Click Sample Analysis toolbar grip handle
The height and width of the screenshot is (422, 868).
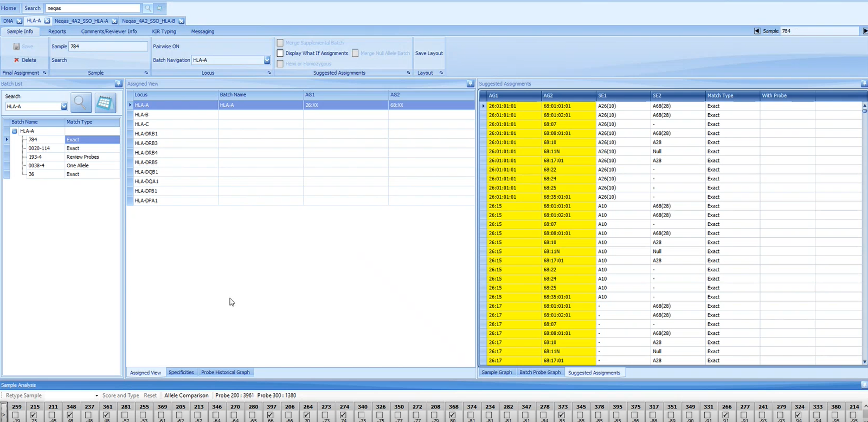tap(2, 395)
